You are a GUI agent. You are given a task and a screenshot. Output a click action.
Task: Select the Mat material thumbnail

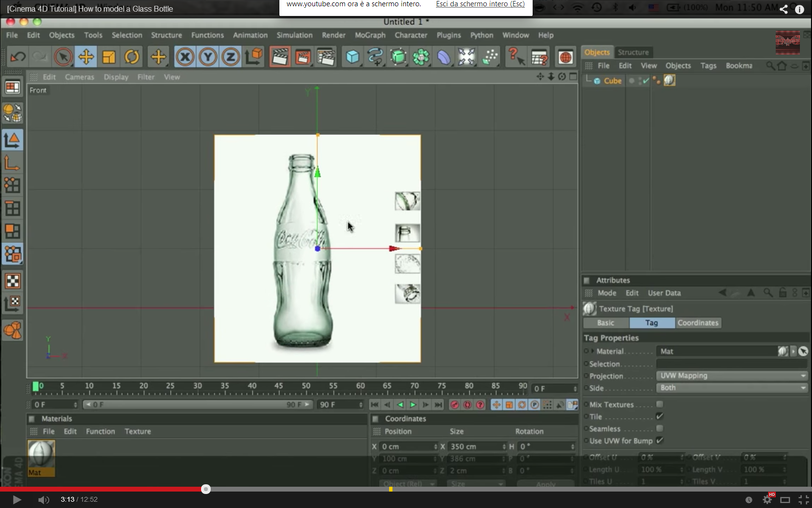click(41, 454)
